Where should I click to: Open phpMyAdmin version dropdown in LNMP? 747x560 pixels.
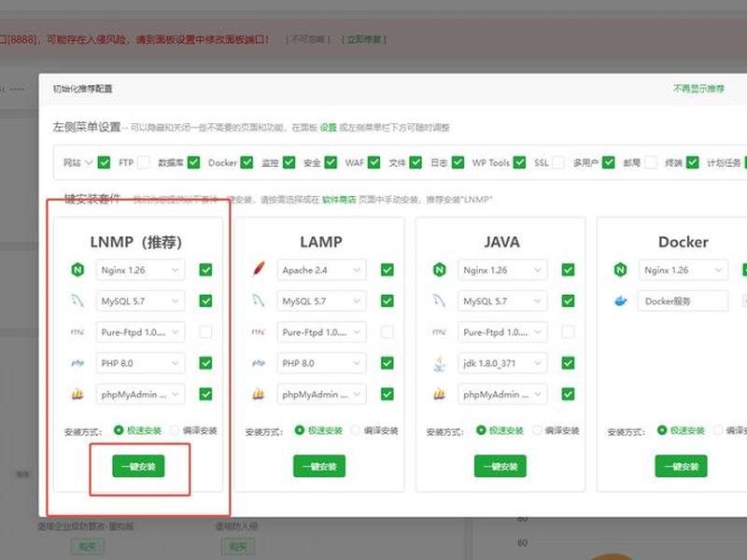point(140,394)
